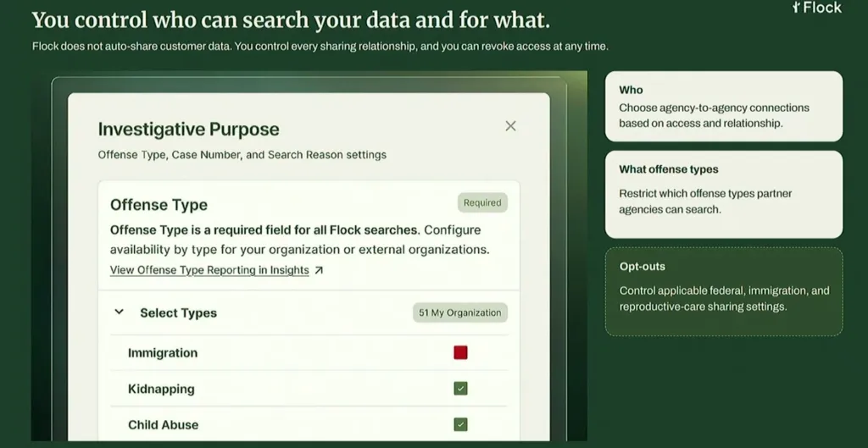The height and width of the screenshot is (448, 868).
Task: Select the Opt-outs card
Action: pyautogui.click(x=724, y=291)
